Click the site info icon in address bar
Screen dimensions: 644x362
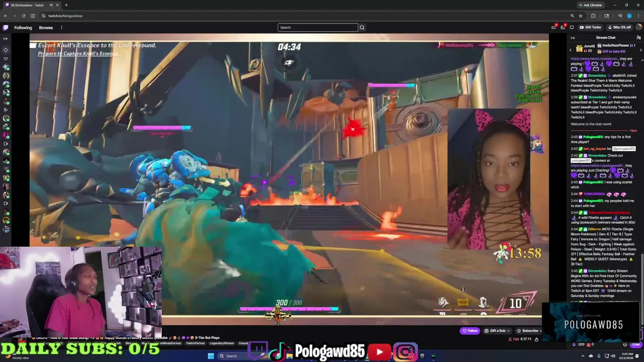pos(43,16)
